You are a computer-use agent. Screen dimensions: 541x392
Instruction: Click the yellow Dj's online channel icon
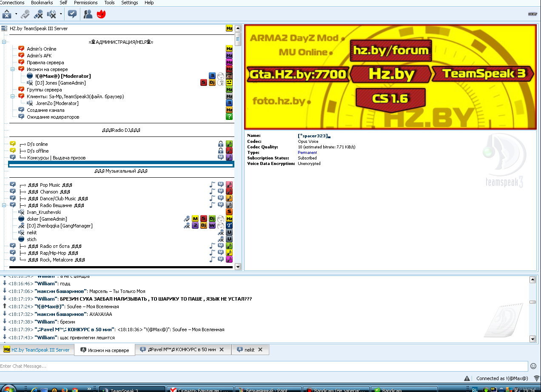coord(13,144)
